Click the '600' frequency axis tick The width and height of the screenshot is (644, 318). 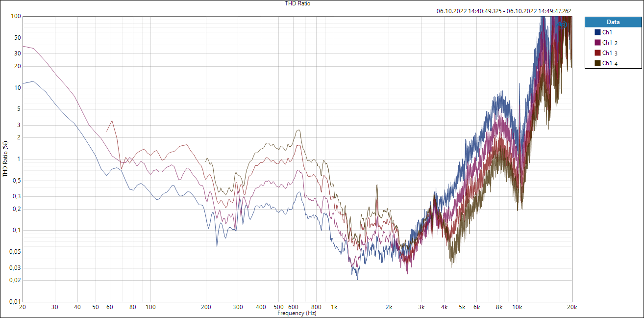pos(294,307)
